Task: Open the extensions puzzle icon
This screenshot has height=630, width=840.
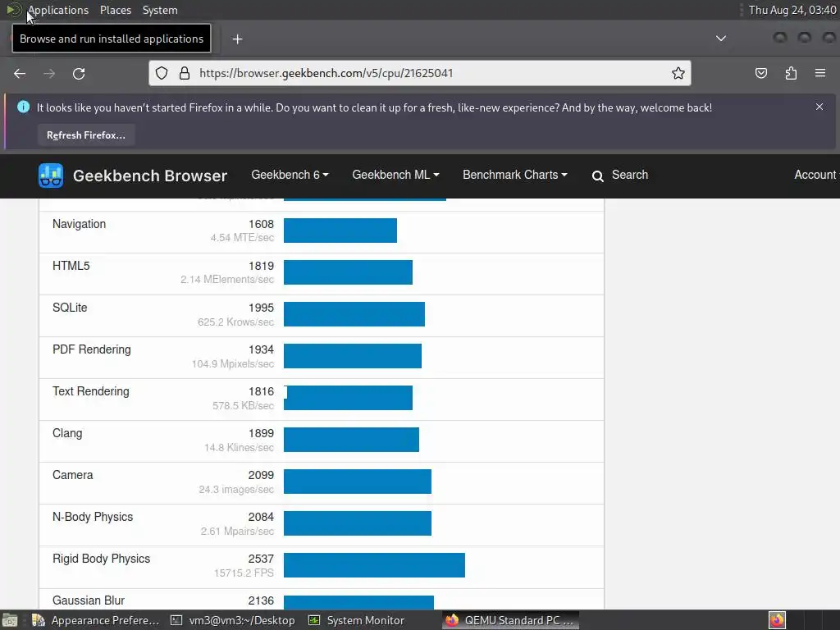Action: 792,73
